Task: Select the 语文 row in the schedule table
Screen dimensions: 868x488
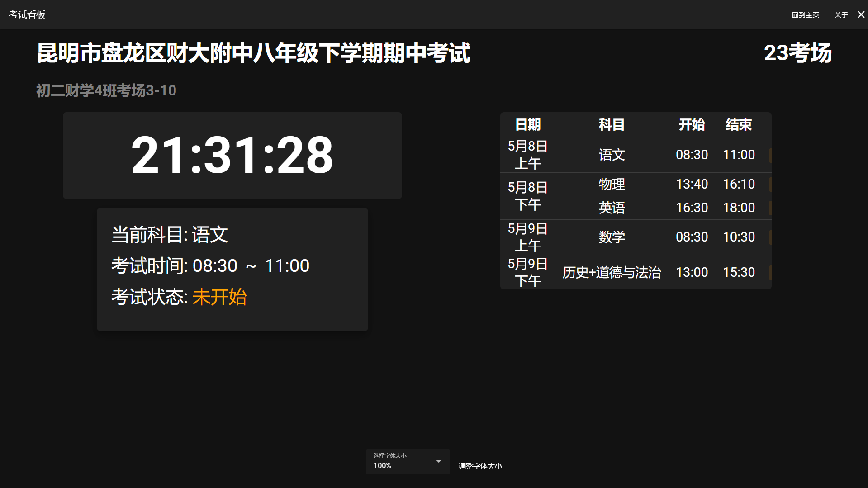Action: (612, 155)
